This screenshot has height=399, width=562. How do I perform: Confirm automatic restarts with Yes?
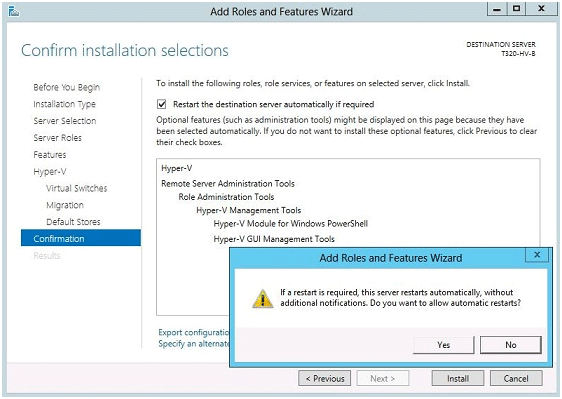pos(443,345)
